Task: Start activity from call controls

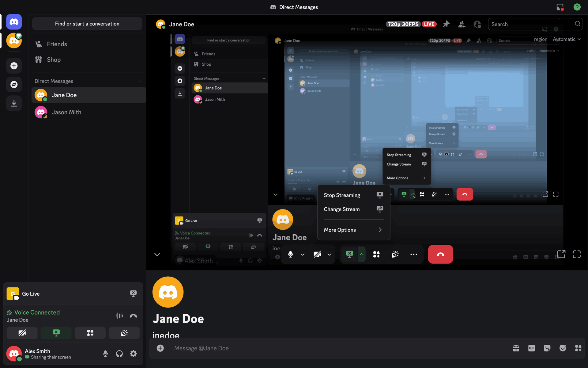Action: coord(376,254)
